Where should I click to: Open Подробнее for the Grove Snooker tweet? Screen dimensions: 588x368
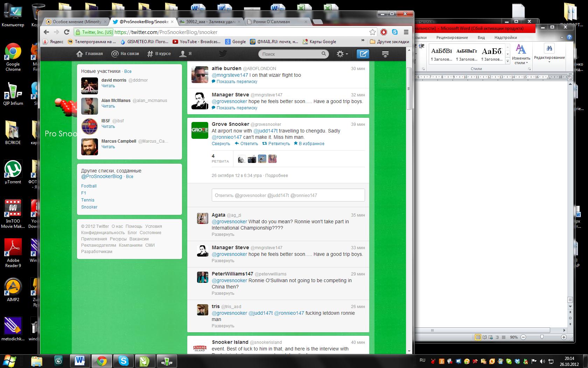(276, 176)
